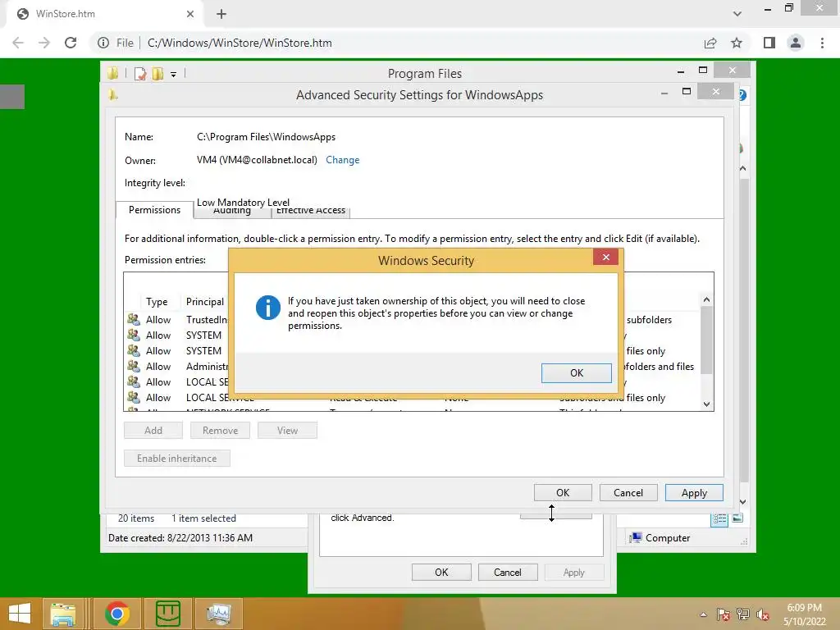Image resolution: width=840 pixels, height=630 pixels.
Task: Close the Windows Security dialog
Action: click(606, 257)
